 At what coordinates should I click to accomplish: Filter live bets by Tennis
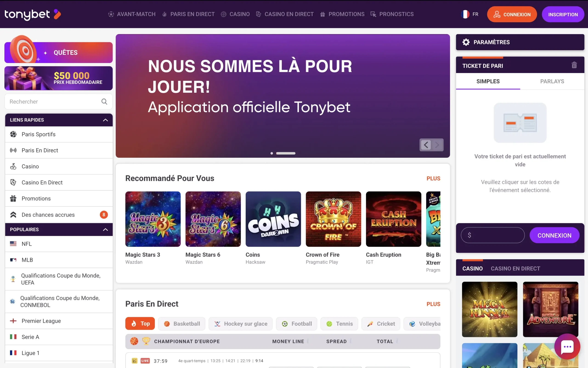tap(339, 323)
